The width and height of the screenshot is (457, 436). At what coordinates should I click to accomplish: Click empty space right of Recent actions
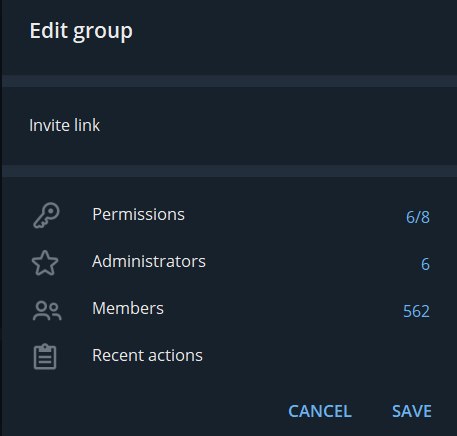pos(317,356)
